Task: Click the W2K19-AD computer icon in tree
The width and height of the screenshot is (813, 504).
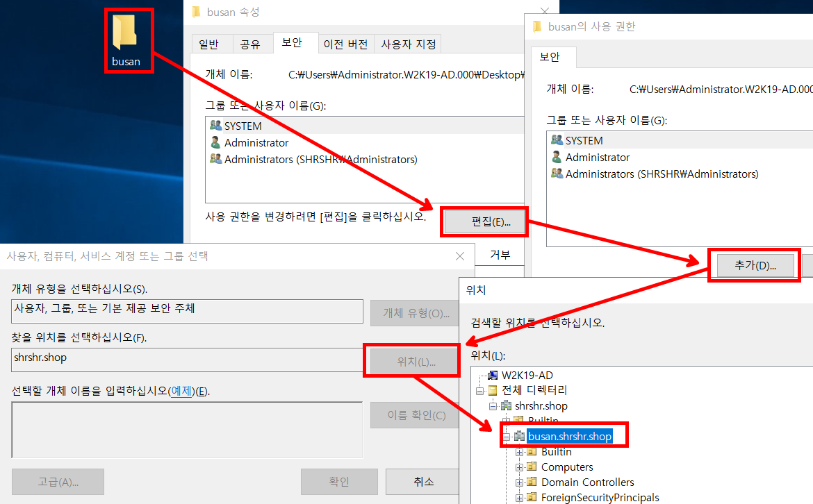Action: coord(493,375)
